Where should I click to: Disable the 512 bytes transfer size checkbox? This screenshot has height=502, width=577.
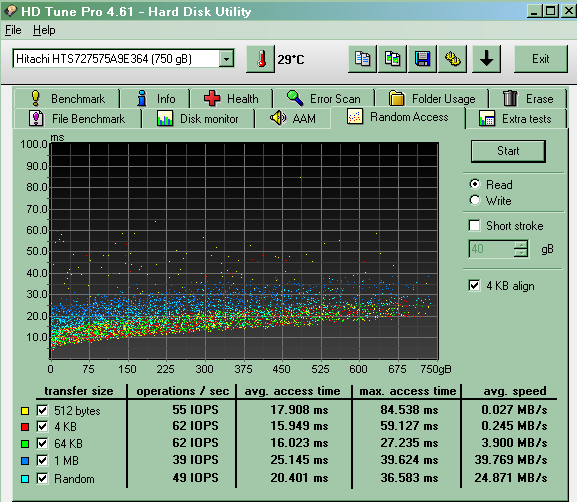[x=42, y=410]
